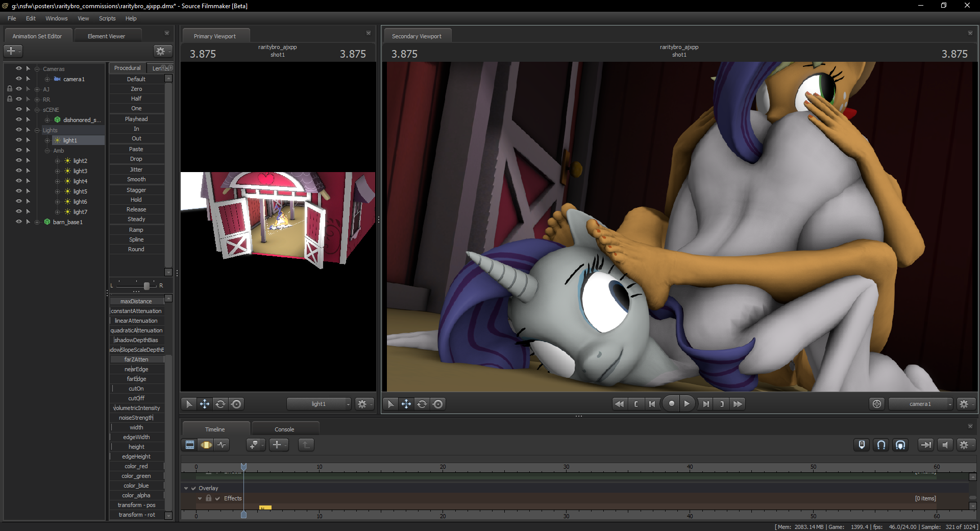980x531 pixels.
Task: Toggle visibility eye for light1
Action: [19, 140]
